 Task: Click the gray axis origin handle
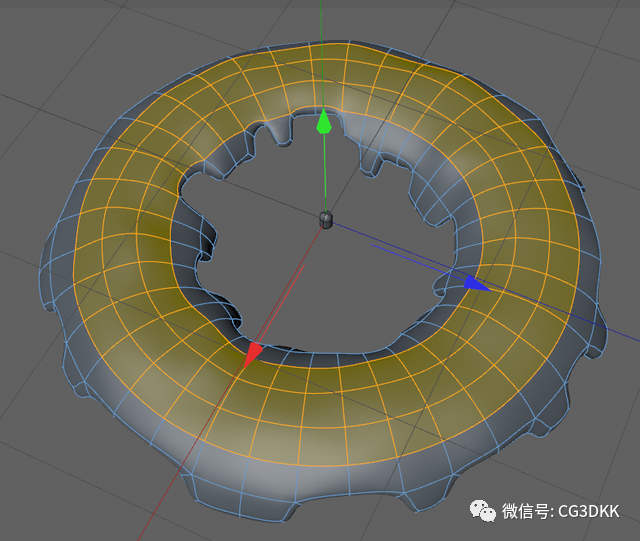click(x=325, y=220)
